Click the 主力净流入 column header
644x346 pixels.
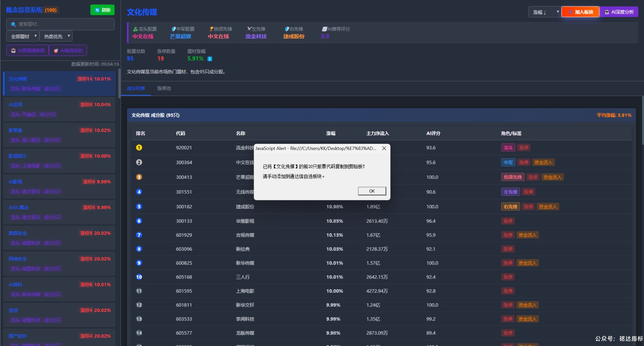tap(377, 133)
